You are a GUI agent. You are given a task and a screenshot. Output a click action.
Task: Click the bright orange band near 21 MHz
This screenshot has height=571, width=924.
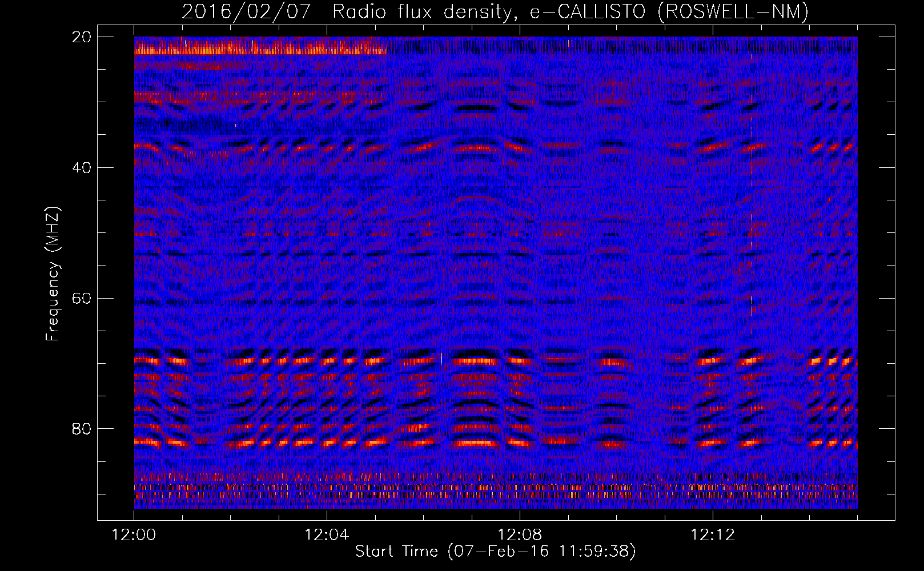[x=260, y=48]
